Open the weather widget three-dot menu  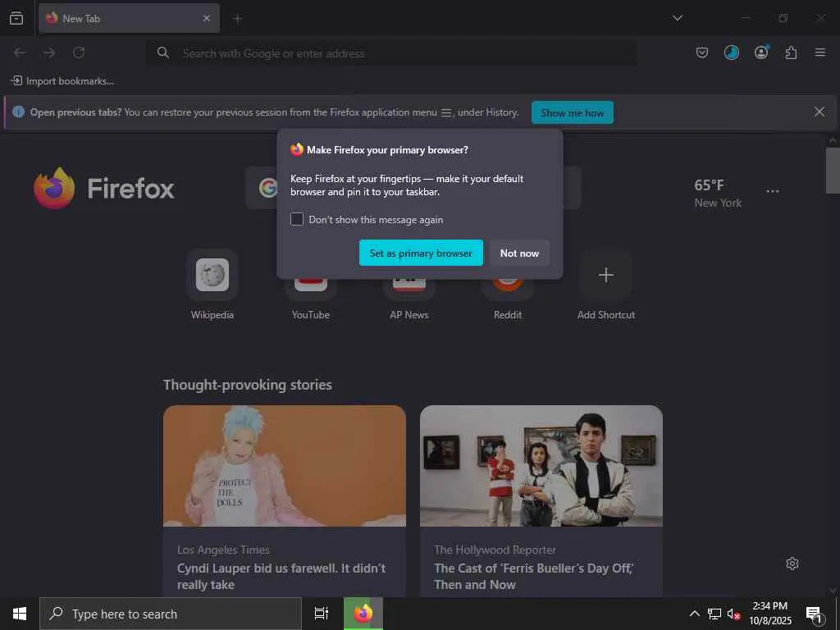click(773, 191)
